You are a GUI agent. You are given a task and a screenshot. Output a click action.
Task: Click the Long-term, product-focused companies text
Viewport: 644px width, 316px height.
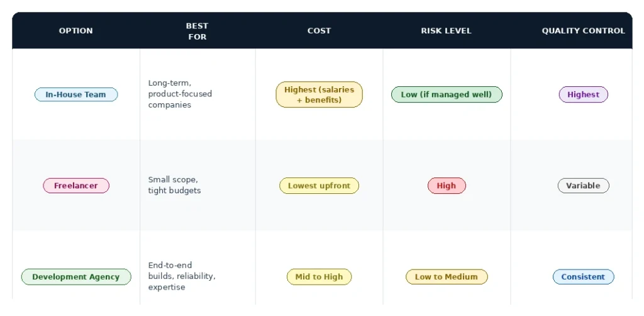coord(180,94)
